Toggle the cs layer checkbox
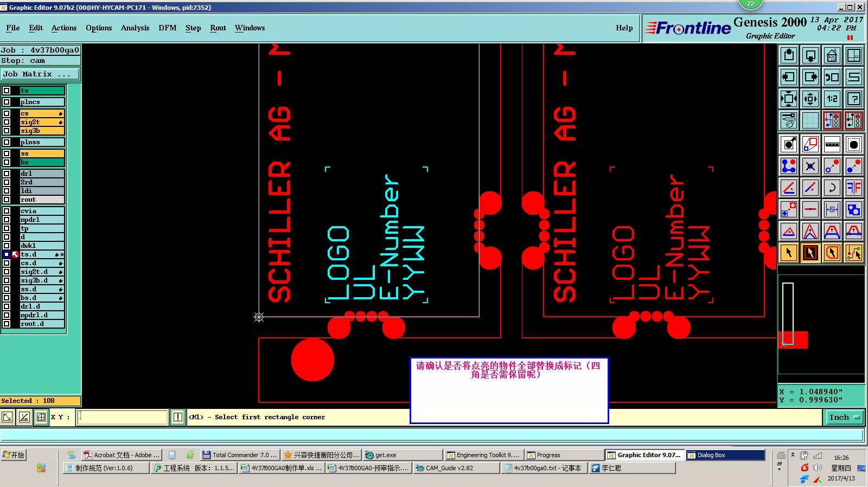Viewport: 868px width, 487px height. (x=7, y=113)
